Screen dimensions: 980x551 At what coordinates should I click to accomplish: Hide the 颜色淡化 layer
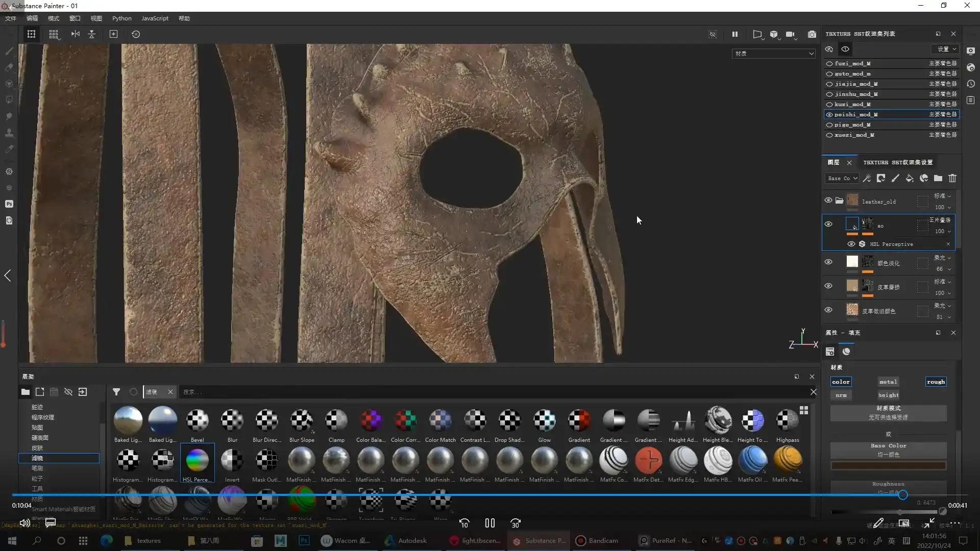tap(828, 262)
